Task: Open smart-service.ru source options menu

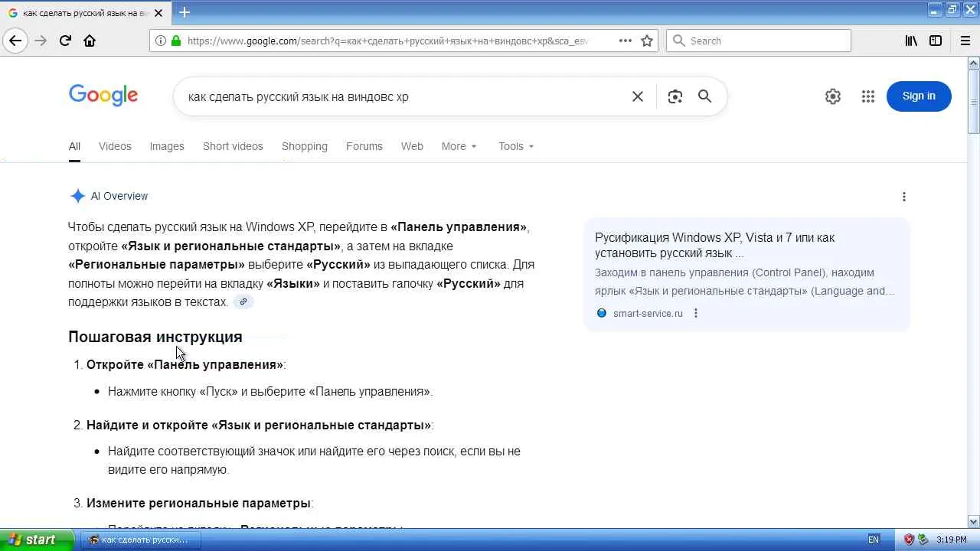Action: 696,313
